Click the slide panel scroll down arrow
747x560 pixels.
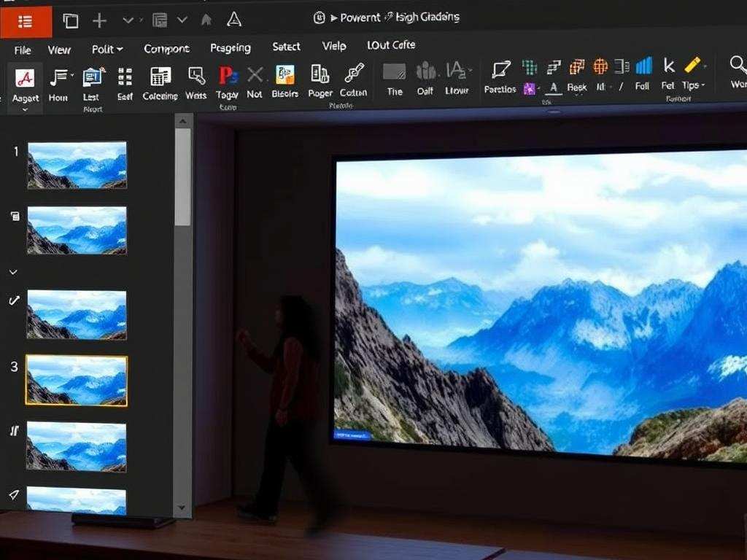(182, 507)
